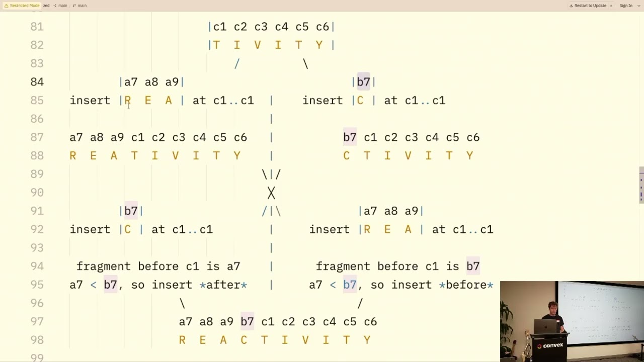This screenshot has height=362, width=644.
Task: Click word '*before*' on line 95
Action: coord(466,285)
